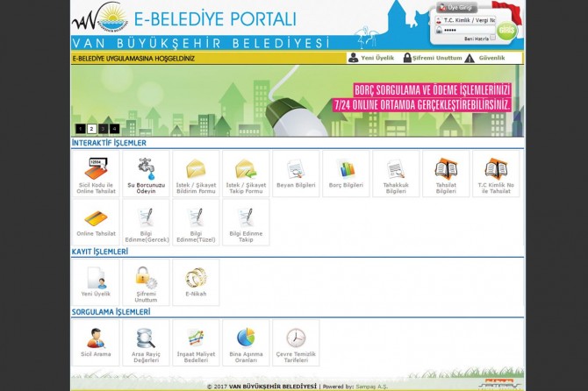Image resolution: width=588 pixels, height=391 pixels.
Task: Open Tahsilat Bilgileri book icon
Action: pos(446,169)
